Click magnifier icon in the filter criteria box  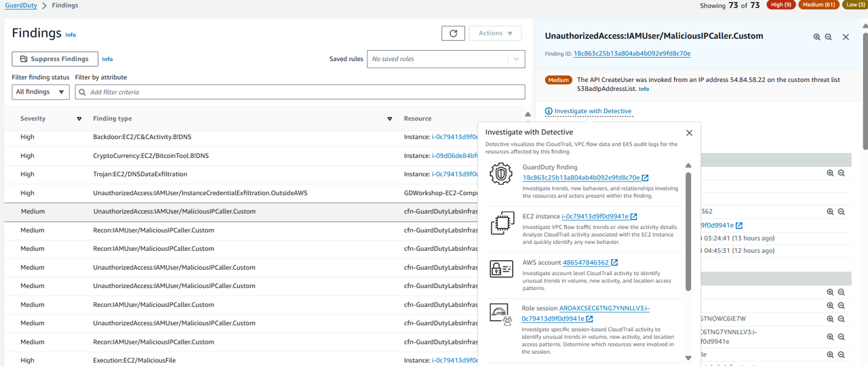tap(83, 92)
